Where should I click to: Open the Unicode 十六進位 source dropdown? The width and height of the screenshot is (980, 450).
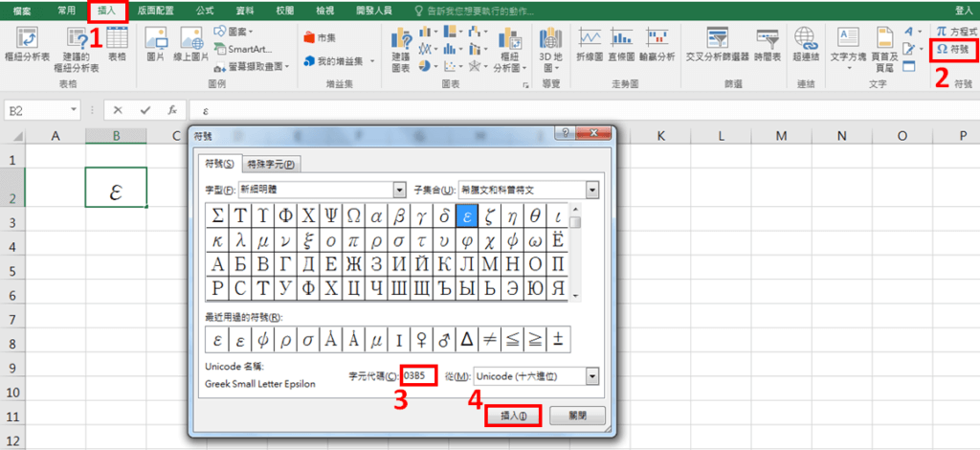[x=592, y=377]
